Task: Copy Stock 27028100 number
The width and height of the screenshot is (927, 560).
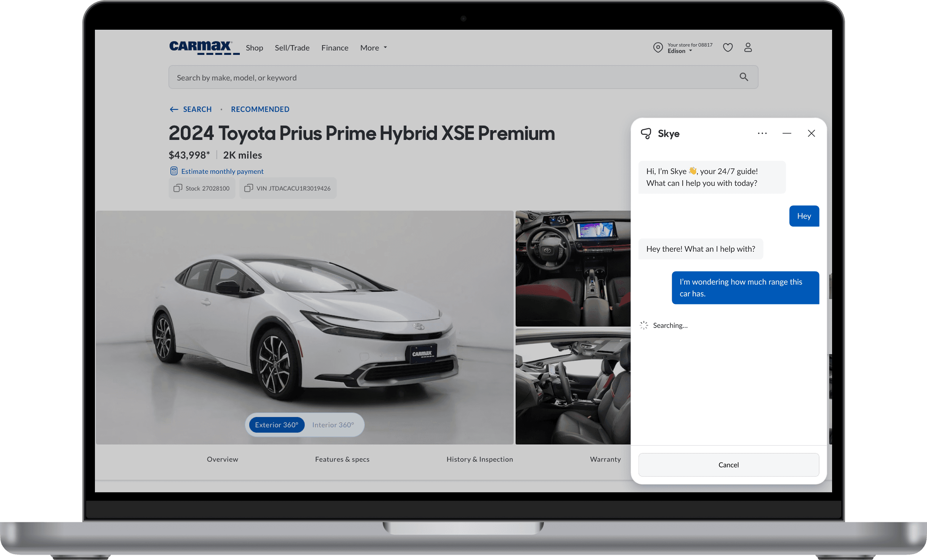Action: tap(202, 188)
